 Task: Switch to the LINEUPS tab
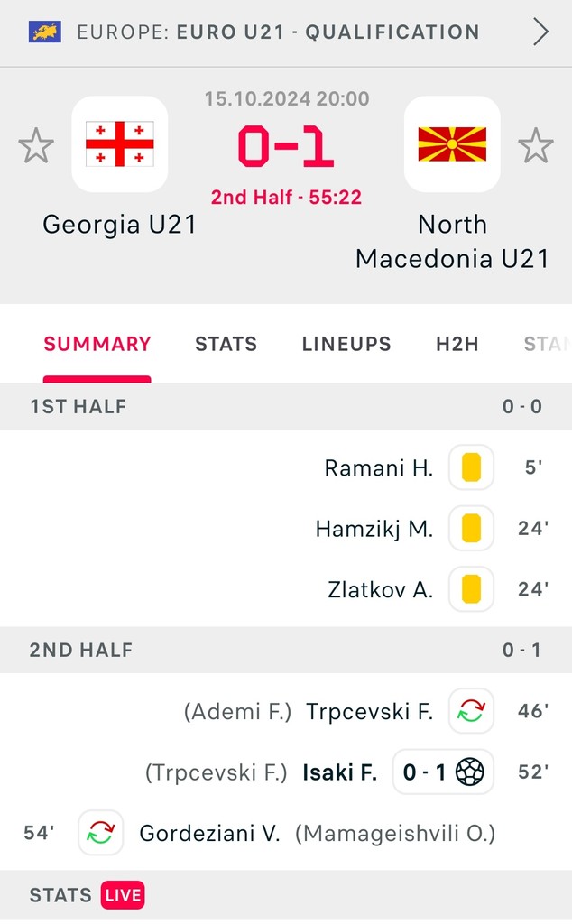click(x=346, y=344)
